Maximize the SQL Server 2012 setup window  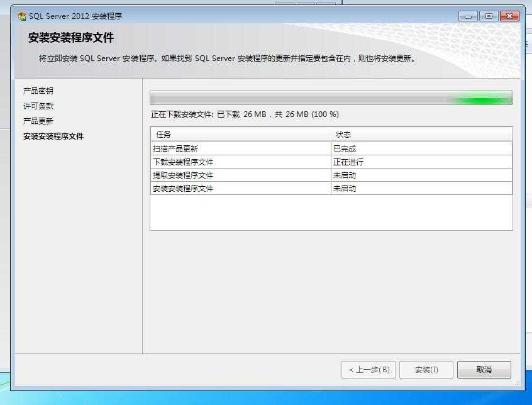click(489, 16)
